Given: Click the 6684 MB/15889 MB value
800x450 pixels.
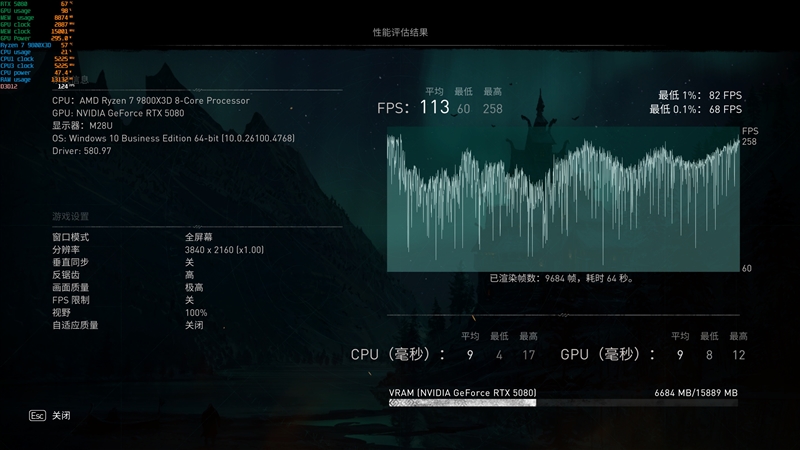Looking at the screenshot, I should tap(696, 393).
